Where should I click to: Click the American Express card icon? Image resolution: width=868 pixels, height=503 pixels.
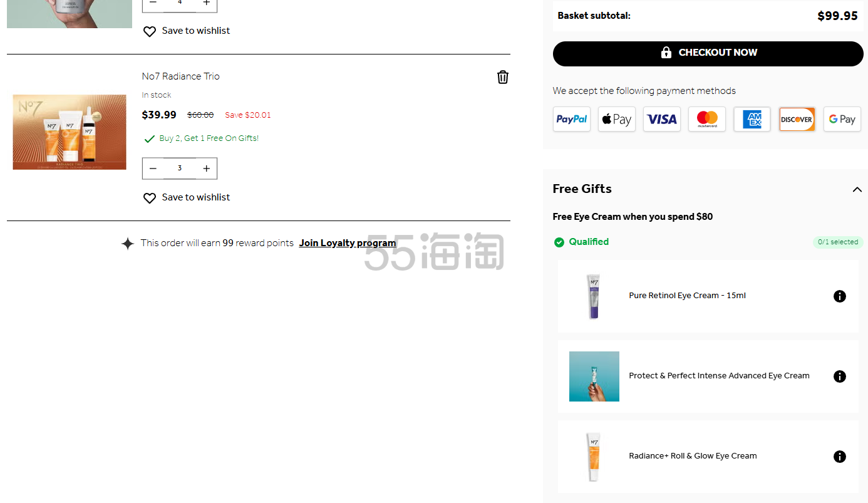pos(752,119)
